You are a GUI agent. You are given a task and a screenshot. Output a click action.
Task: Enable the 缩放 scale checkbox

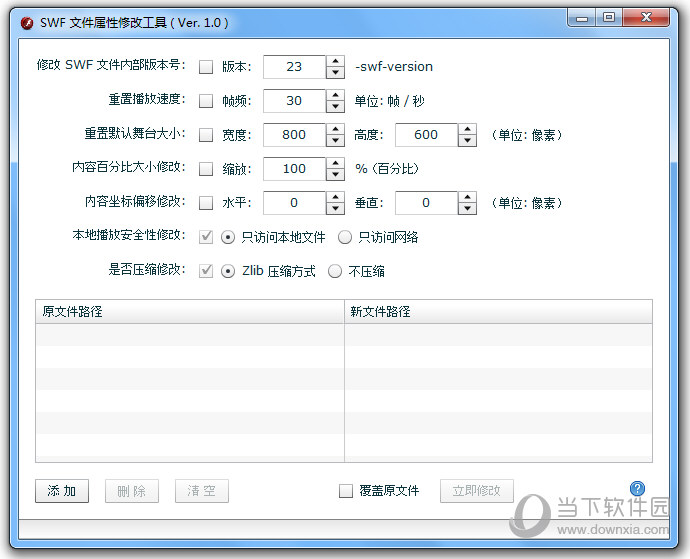coord(206,169)
